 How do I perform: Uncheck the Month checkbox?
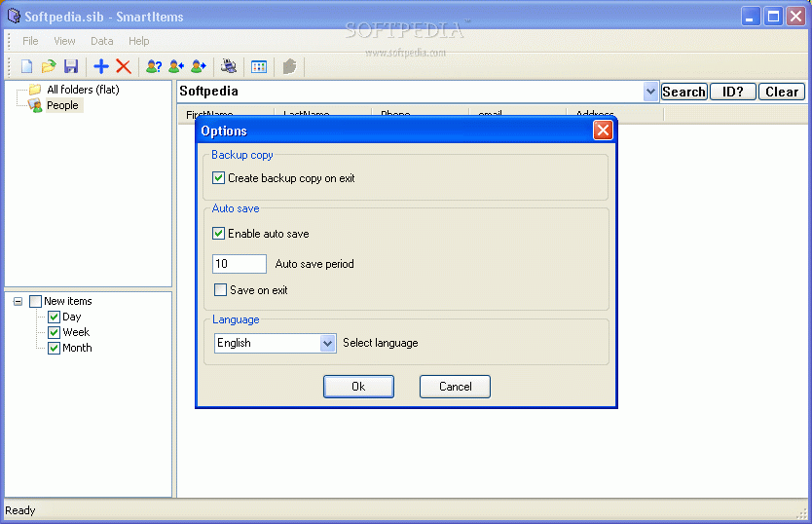click(x=54, y=348)
